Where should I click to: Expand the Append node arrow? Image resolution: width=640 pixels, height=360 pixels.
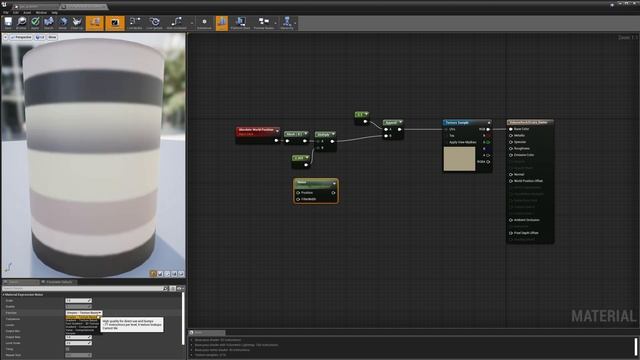pyautogui.click(x=400, y=122)
